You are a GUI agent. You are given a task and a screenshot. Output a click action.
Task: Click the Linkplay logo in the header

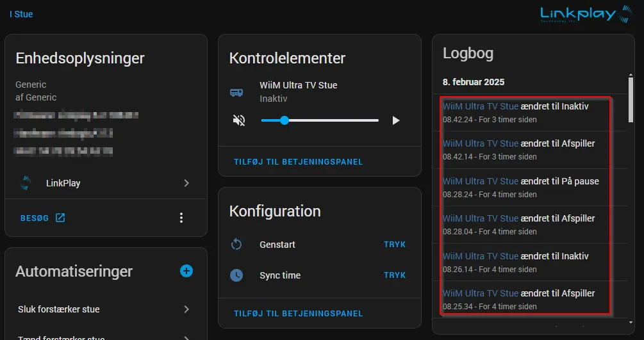tap(586, 14)
